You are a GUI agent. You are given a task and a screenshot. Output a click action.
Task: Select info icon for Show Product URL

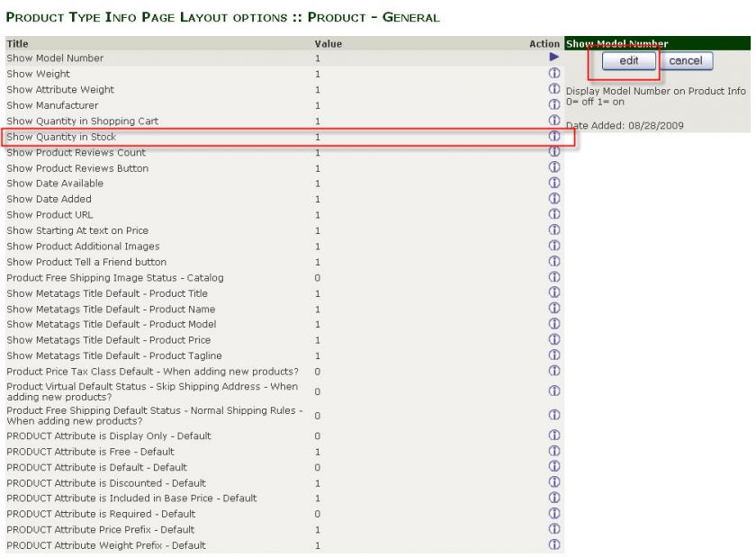coord(554,215)
